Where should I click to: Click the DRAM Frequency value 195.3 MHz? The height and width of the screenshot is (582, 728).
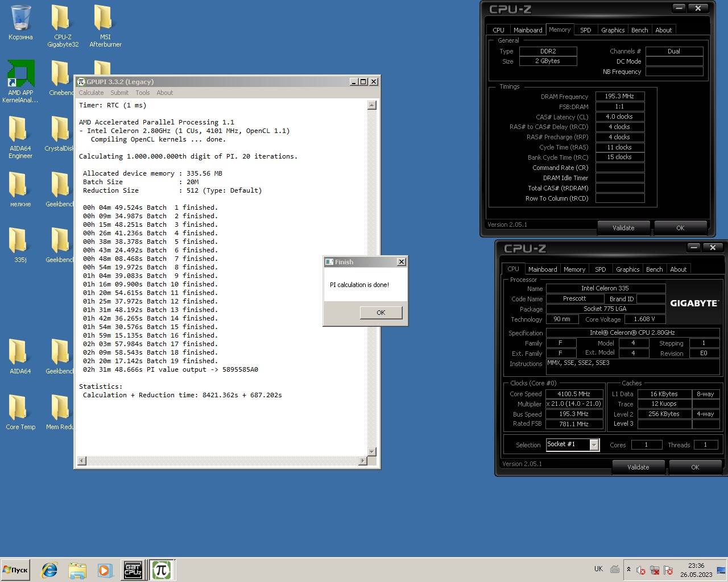[x=620, y=96]
